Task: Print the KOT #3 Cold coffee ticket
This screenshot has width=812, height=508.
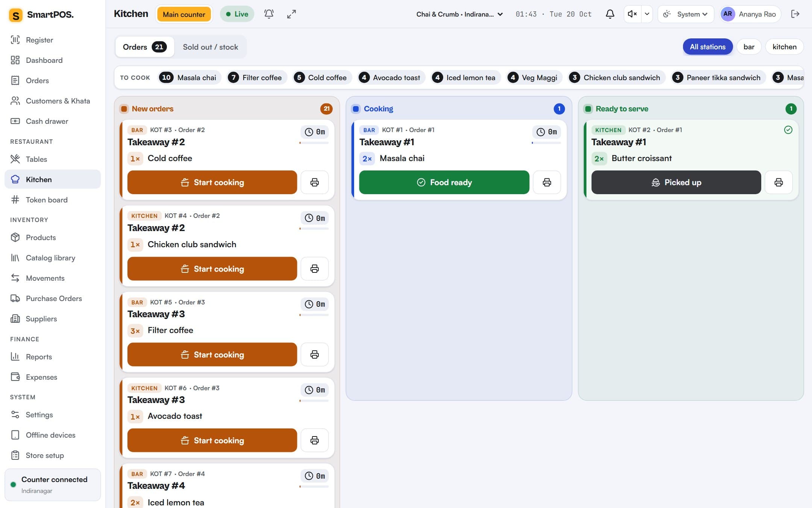Action: click(x=315, y=183)
